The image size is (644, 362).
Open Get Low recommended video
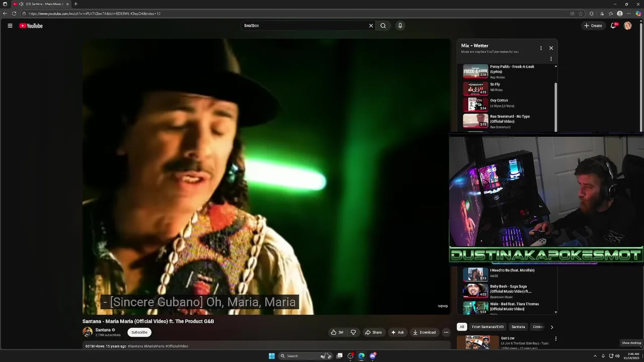(x=507, y=342)
